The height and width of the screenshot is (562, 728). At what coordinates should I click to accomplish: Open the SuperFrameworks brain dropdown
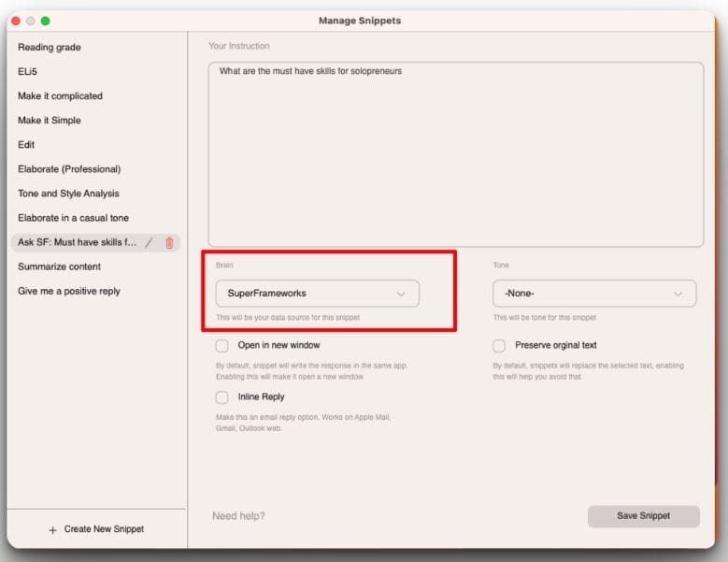tap(317, 294)
